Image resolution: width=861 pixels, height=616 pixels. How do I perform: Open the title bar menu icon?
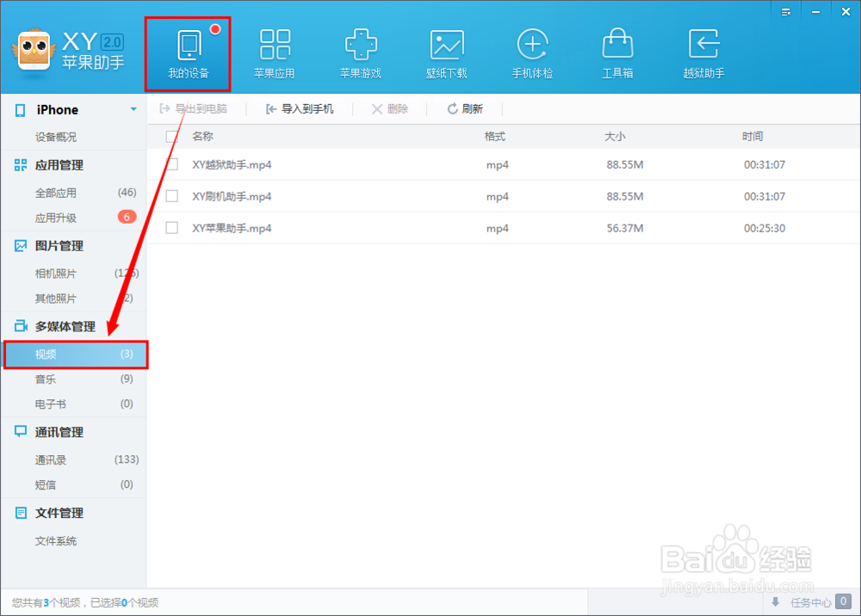coord(786,12)
